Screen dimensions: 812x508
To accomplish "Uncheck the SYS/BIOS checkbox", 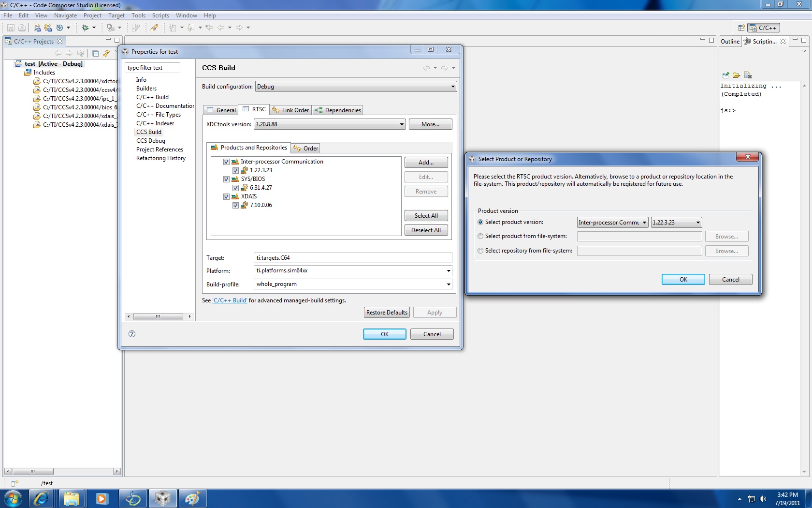I will [x=226, y=179].
